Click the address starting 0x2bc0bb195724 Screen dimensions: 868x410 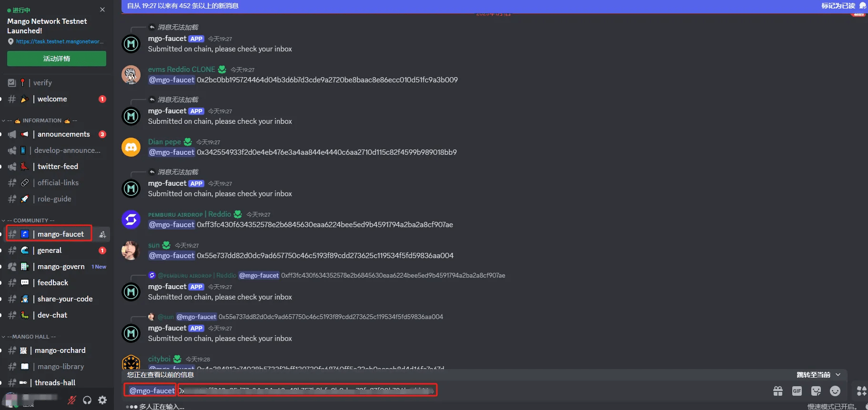point(327,80)
